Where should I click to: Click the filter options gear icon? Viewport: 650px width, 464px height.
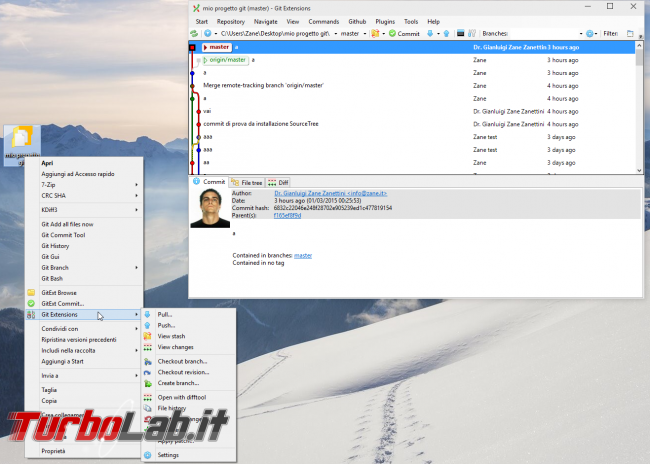(x=589, y=34)
